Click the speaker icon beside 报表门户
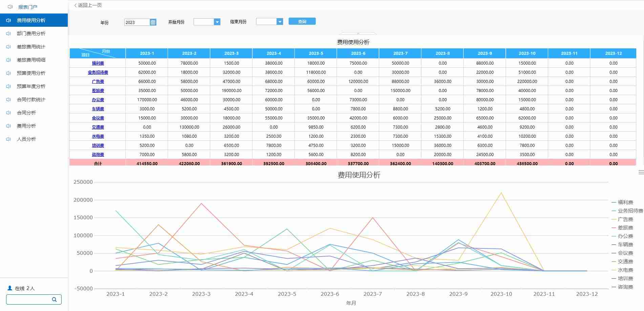The height and width of the screenshot is (311, 644). [x=10, y=7]
